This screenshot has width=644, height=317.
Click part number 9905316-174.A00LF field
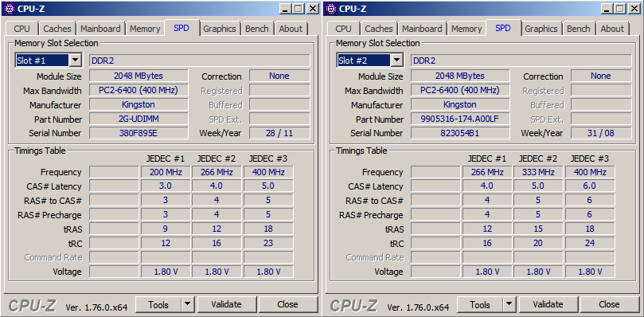click(460, 119)
